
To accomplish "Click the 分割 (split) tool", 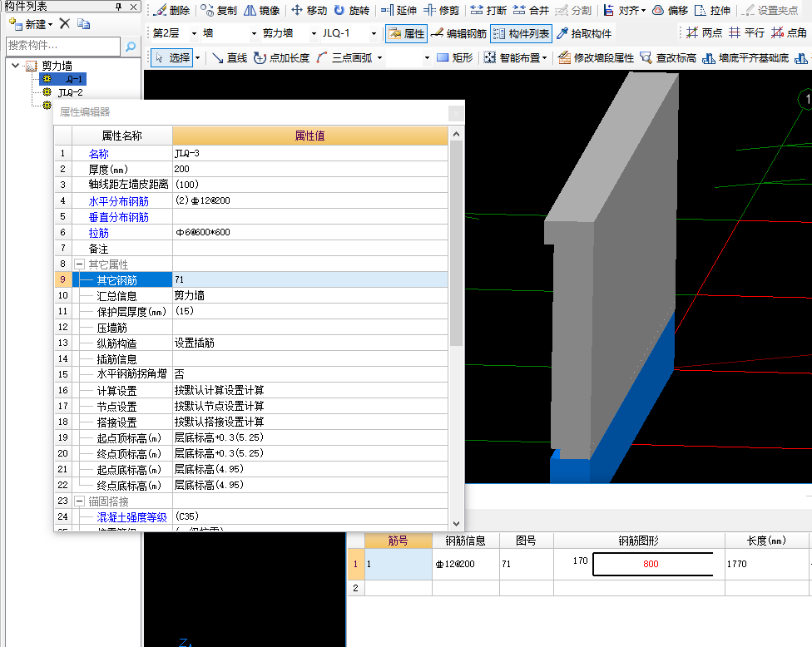I will tap(573, 10).
